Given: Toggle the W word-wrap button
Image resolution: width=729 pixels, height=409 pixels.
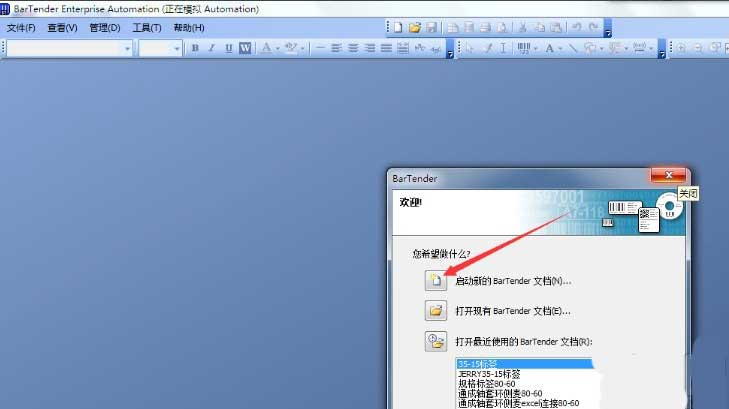Looking at the screenshot, I should [245, 48].
